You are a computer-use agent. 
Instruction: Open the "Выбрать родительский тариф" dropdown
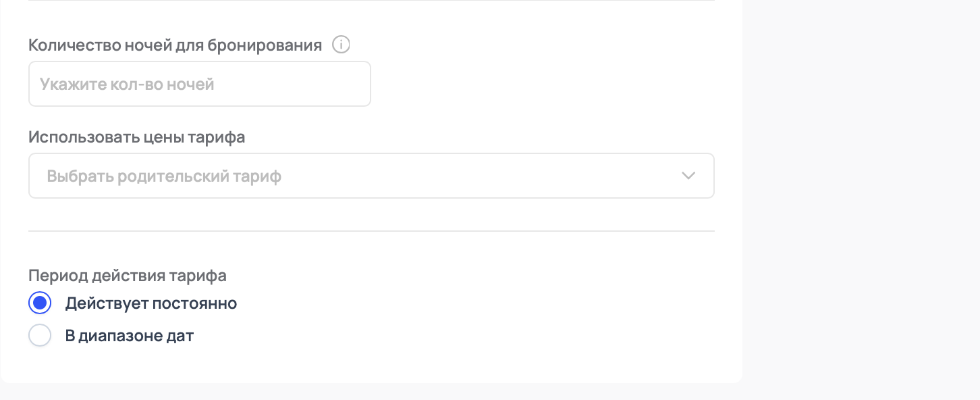click(x=371, y=176)
